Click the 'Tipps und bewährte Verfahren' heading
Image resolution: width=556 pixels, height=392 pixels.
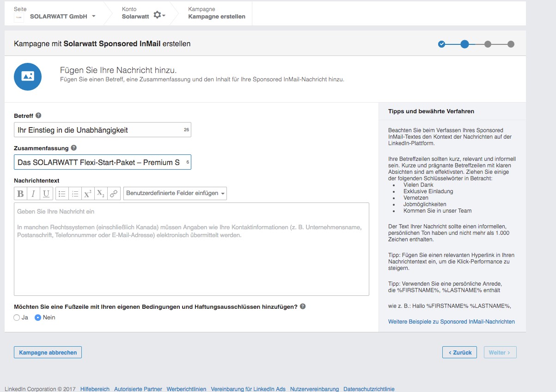(431, 111)
